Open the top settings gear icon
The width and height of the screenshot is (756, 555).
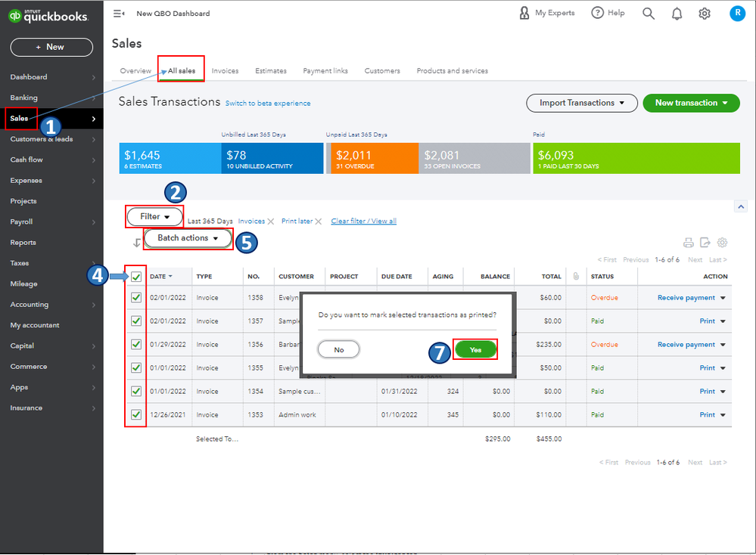pyautogui.click(x=705, y=14)
